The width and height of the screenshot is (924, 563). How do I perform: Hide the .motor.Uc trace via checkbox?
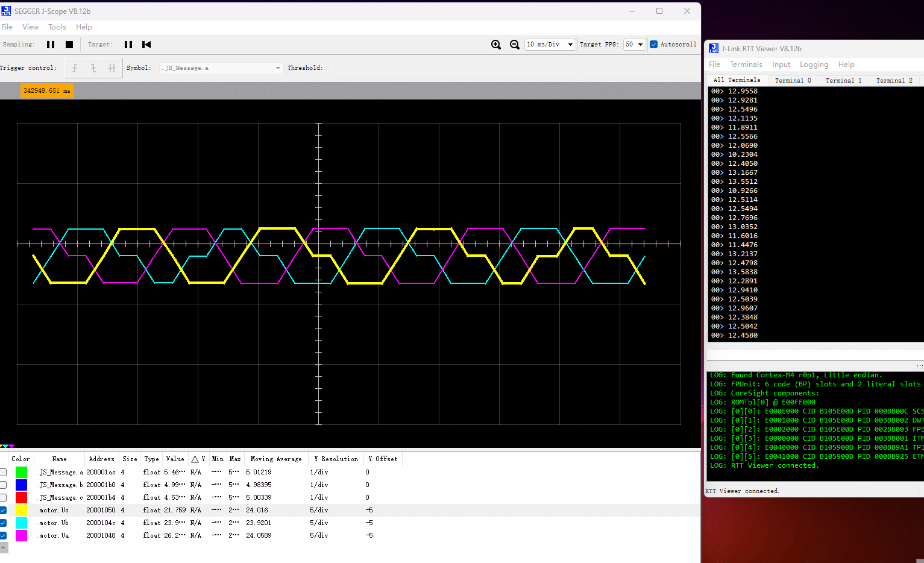click(x=3, y=510)
